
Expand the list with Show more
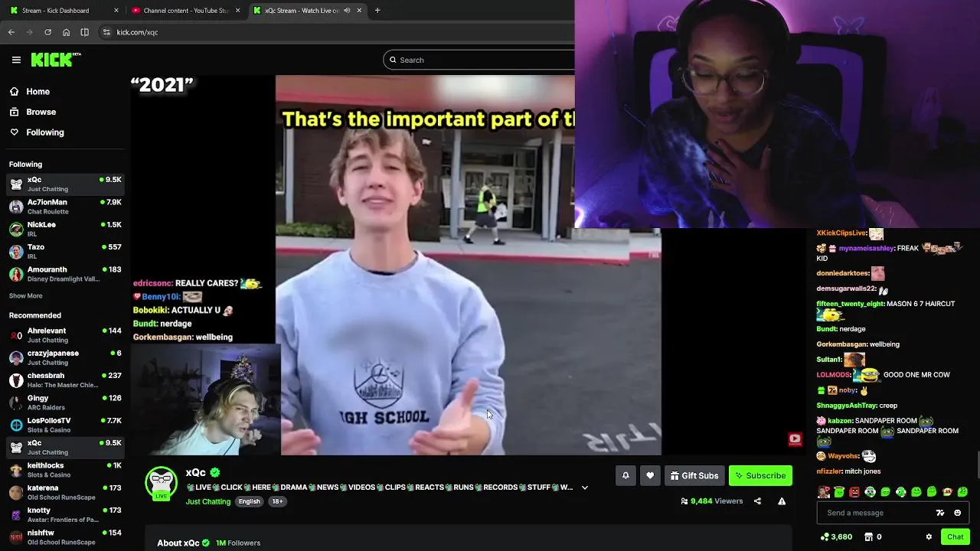click(x=25, y=296)
